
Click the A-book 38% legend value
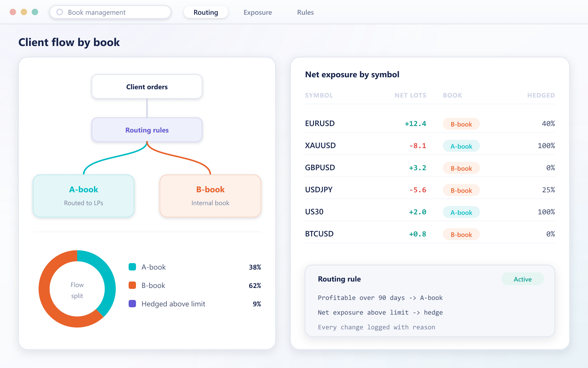255,267
